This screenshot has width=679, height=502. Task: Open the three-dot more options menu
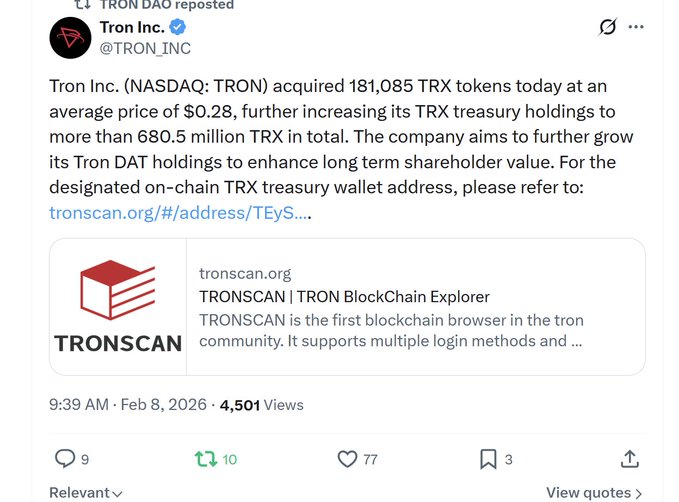coord(636,27)
